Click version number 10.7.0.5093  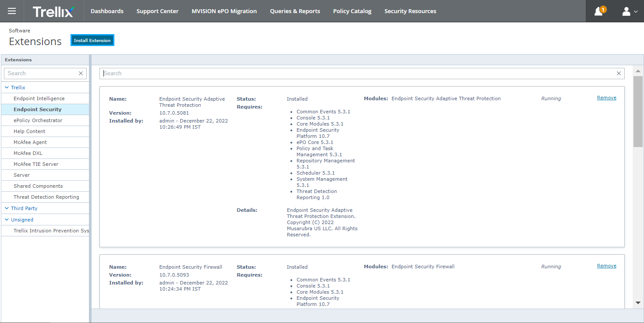174,275
